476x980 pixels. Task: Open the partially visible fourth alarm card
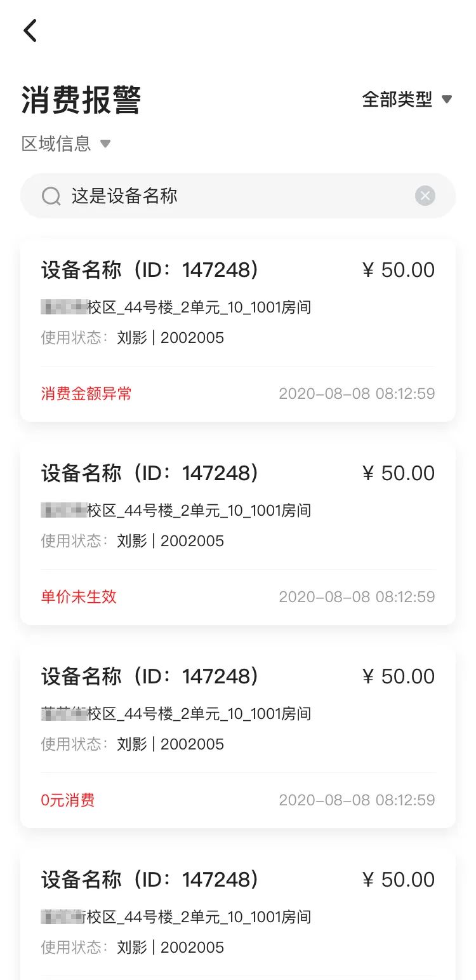[x=238, y=915]
